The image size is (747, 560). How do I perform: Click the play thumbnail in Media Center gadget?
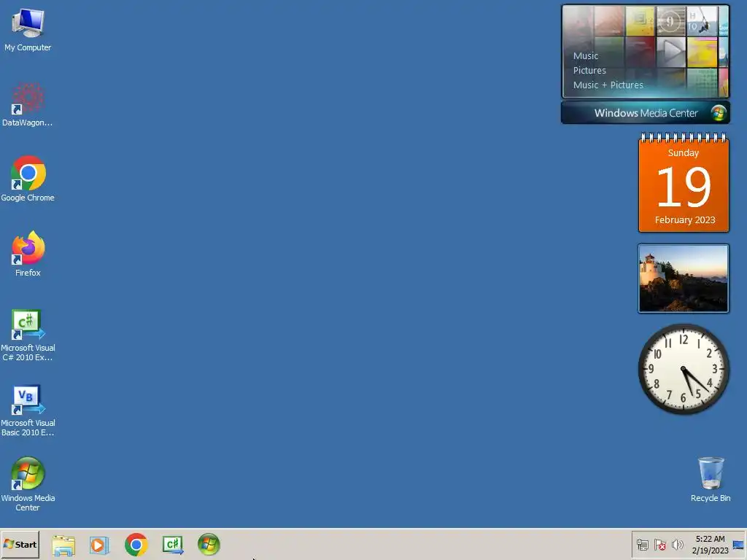(671, 52)
